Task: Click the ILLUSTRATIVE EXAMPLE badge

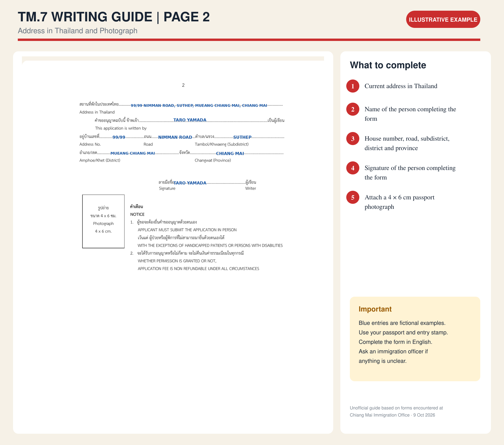Action: pos(443,20)
